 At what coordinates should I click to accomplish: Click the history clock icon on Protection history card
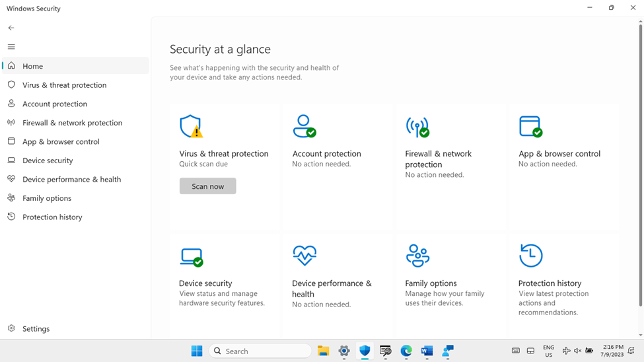point(530,255)
